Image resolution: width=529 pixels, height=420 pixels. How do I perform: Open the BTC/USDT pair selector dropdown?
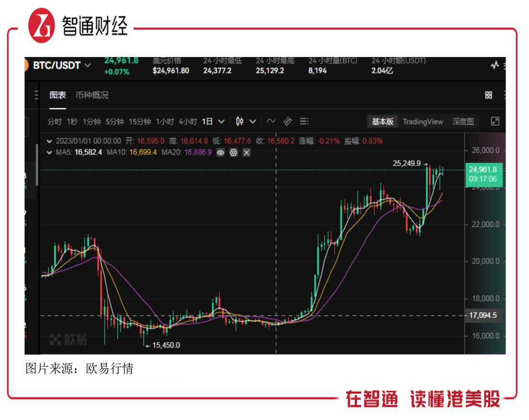[62, 65]
